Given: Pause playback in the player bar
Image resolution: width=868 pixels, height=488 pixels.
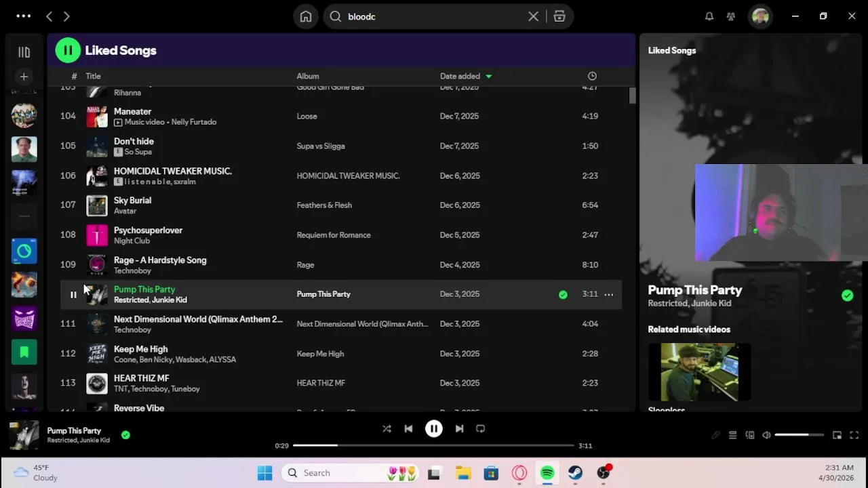Looking at the screenshot, I should pyautogui.click(x=434, y=428).
